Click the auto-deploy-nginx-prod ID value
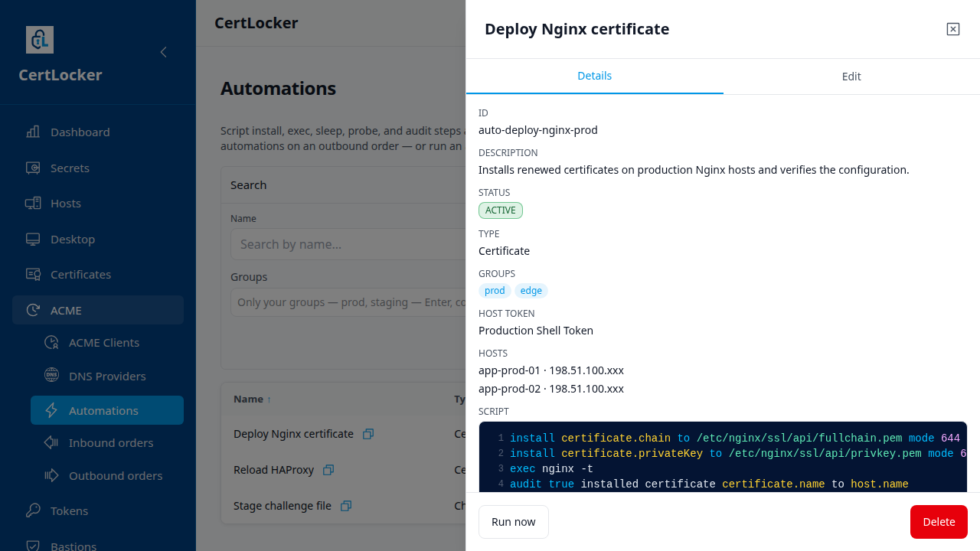Screen dimensions: 980x551 [x=538, y=130]
